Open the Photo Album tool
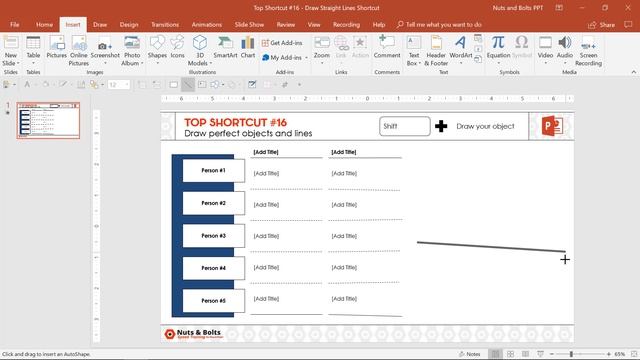Image resolution: width=640 pixels, height=360 pixels. point(132,51)
